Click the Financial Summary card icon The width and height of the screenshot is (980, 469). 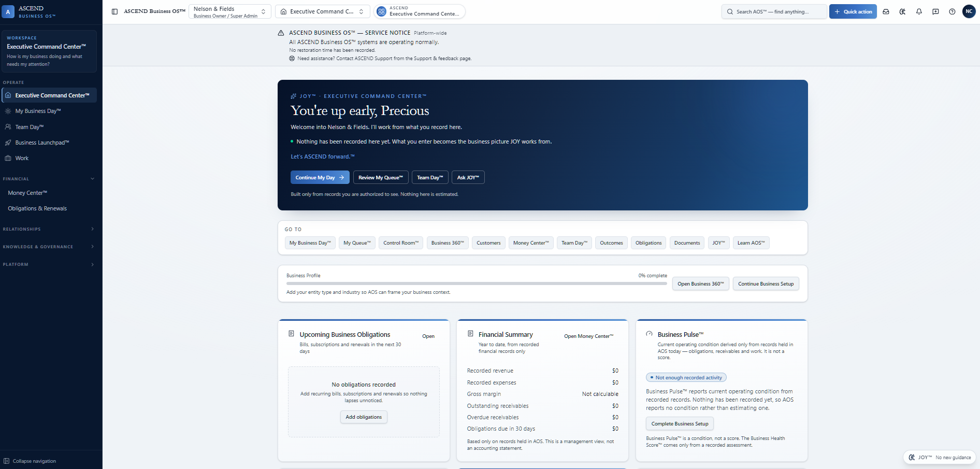point(470,334)
